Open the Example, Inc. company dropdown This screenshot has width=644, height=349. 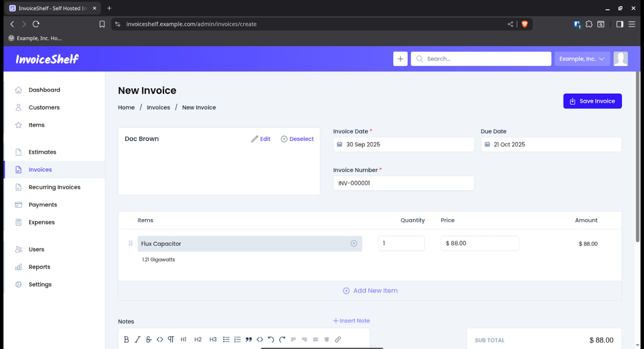[x=582, y=59]
